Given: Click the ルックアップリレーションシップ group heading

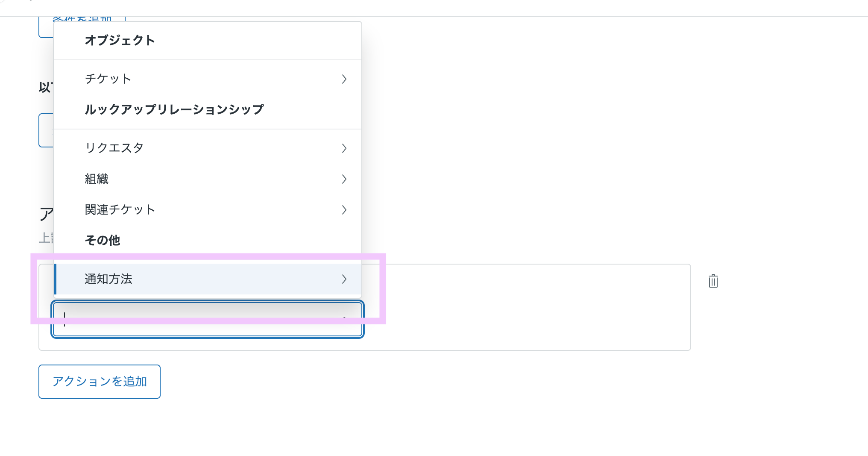Looking at the screenshot, I should click(174, 110).
